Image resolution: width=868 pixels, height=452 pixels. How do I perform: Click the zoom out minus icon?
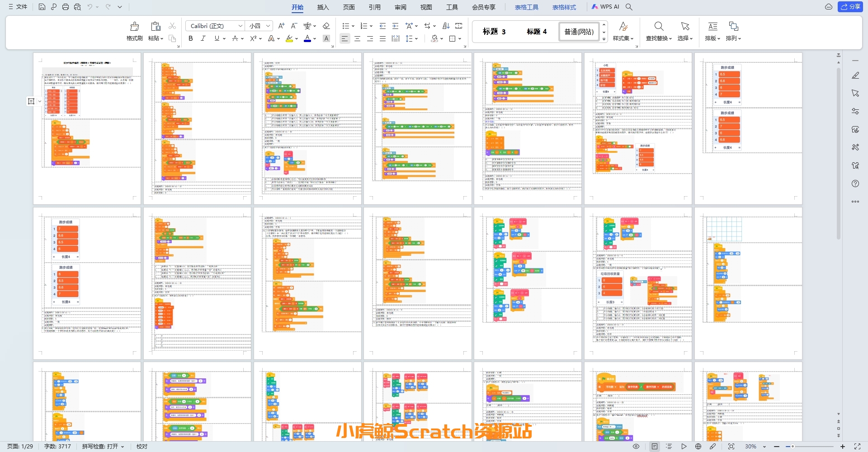(777, 447)
